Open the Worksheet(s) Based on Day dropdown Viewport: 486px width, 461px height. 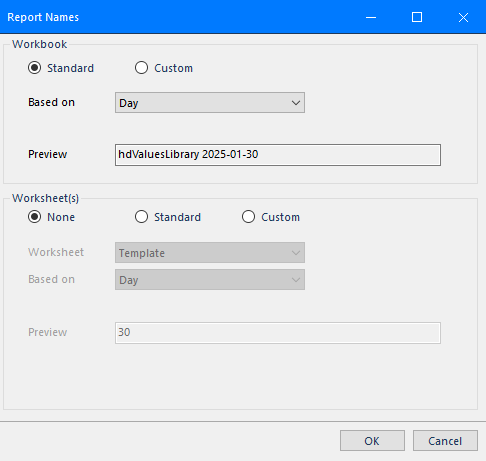[210, 280]
